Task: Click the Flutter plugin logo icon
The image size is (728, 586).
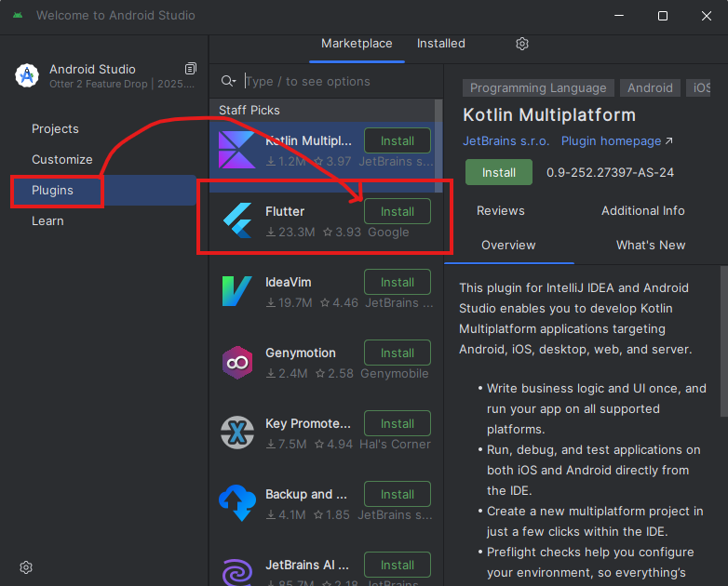Action: point(236,220)
